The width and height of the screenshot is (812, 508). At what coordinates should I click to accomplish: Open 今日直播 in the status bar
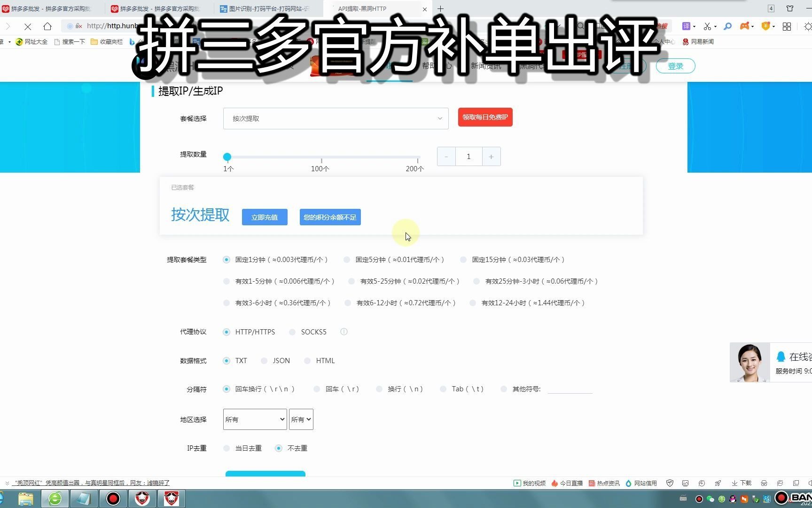(x=567, y=483)
